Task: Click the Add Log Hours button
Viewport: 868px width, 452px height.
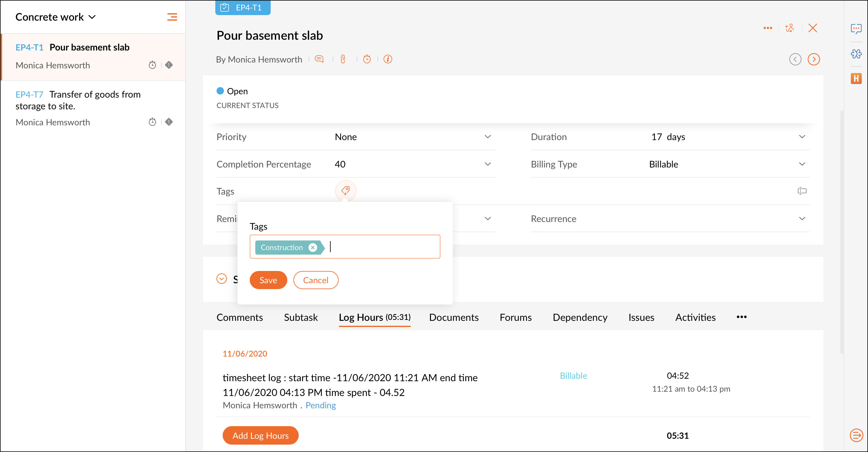Action: pos(260,435)
